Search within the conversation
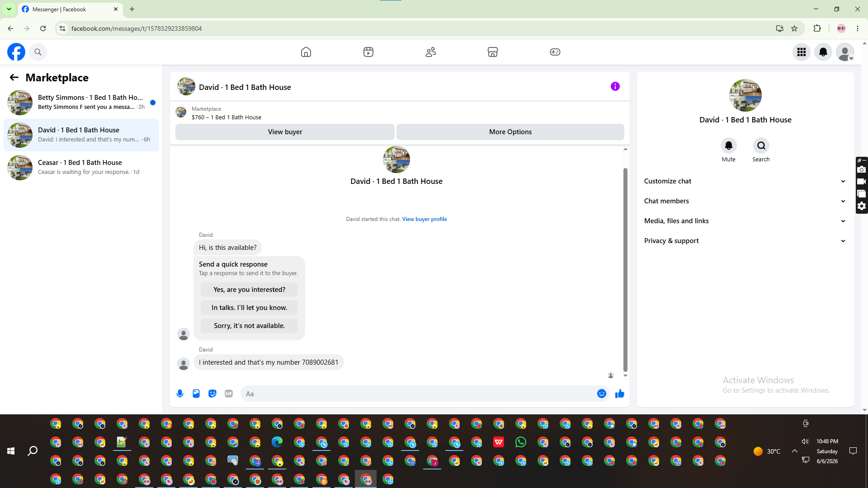Viewport: 868px width, 488px height. click(761, 145)
